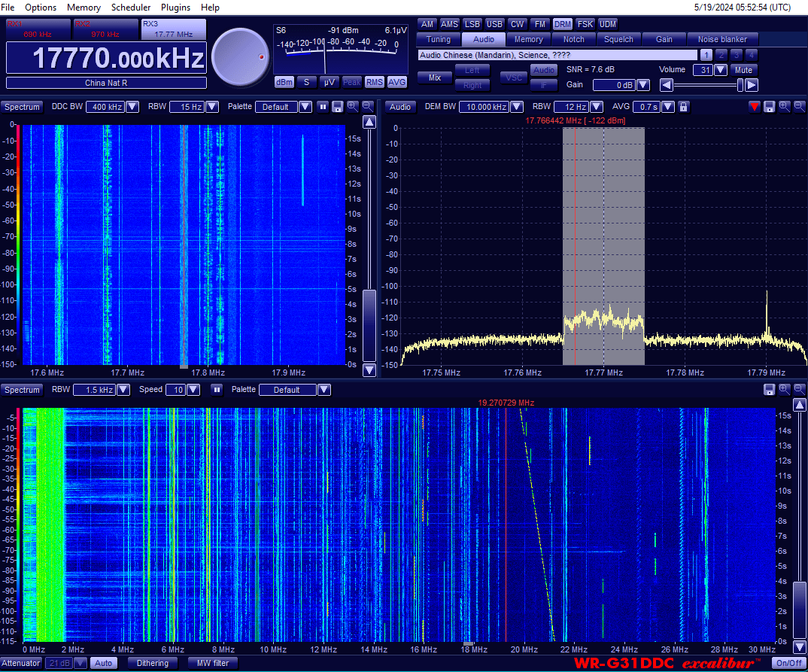
Task: Open the Plugins menu
Action: [x=176, y=8]
